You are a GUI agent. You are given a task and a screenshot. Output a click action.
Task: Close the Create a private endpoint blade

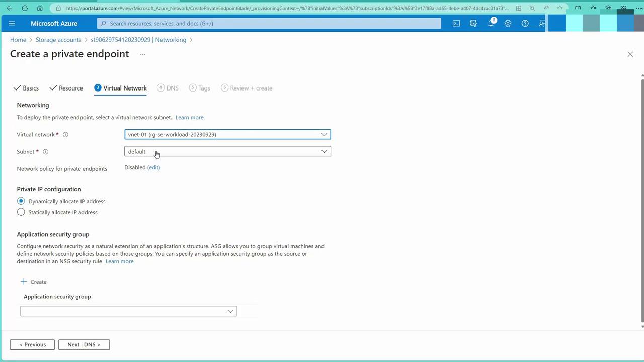pos(630,54)
